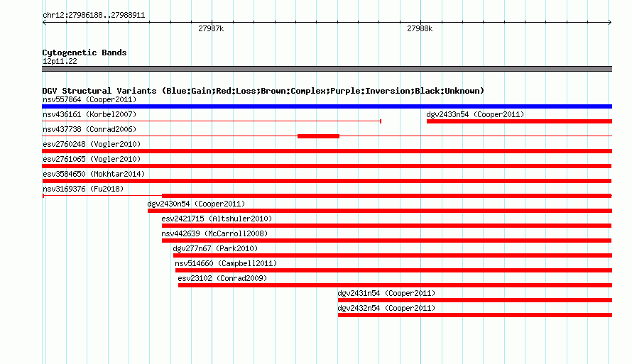The image size is (632, 364).
Task: Click the red esv2761065 loss bar
Action: 327,166
